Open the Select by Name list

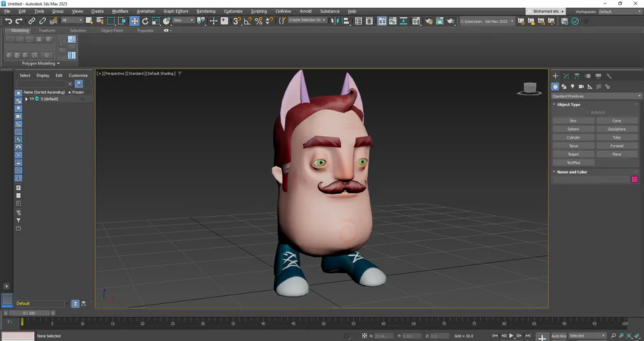[99, 21]
